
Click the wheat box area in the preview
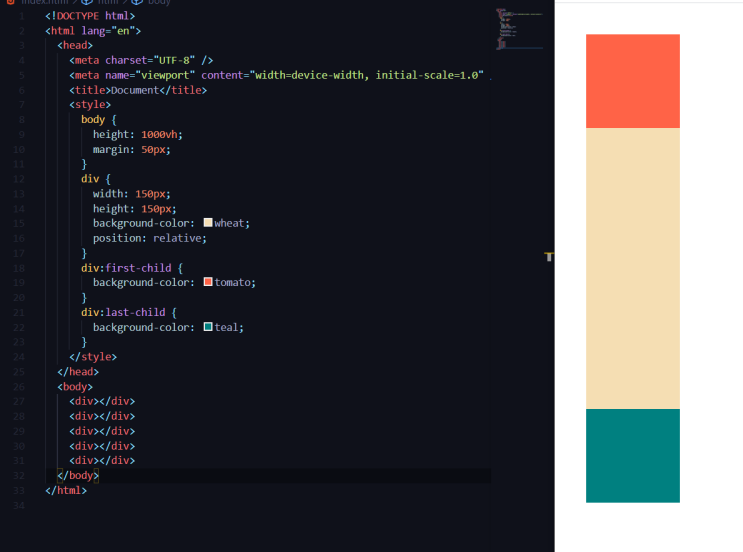[633, 268]
